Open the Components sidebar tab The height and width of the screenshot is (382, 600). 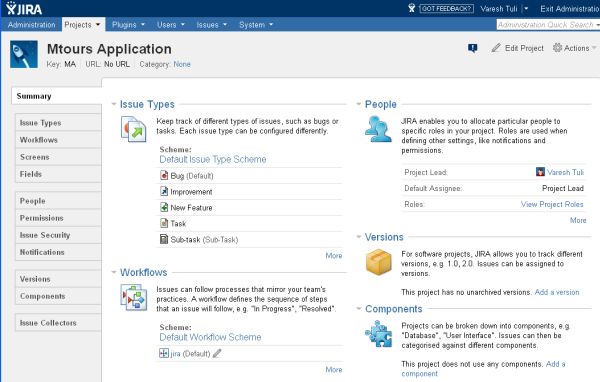tap(58, 296)
